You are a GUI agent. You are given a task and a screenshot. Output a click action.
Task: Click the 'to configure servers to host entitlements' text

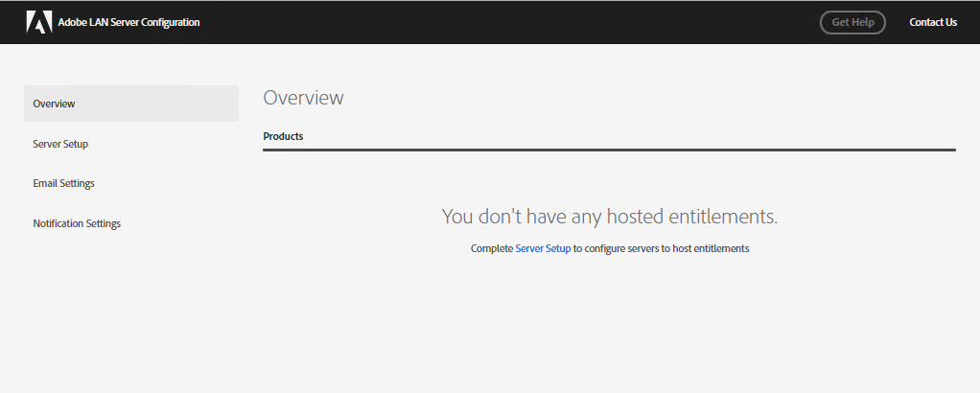click(661, 248)
